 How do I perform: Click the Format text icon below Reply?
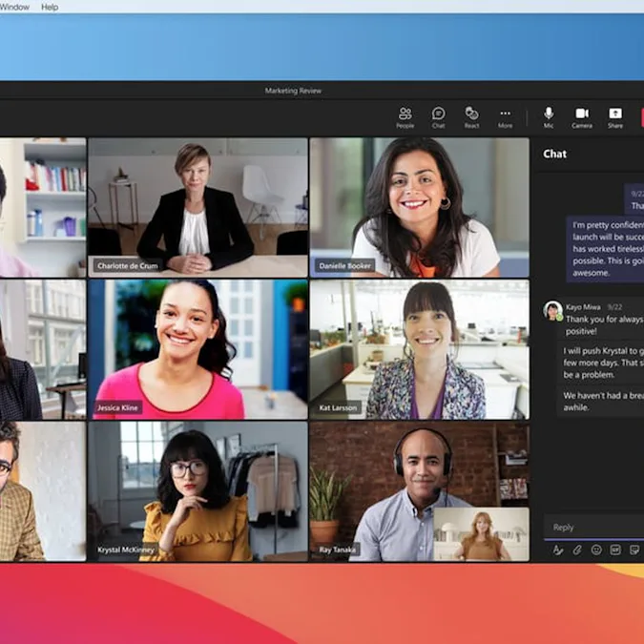(x=558, y=550)
